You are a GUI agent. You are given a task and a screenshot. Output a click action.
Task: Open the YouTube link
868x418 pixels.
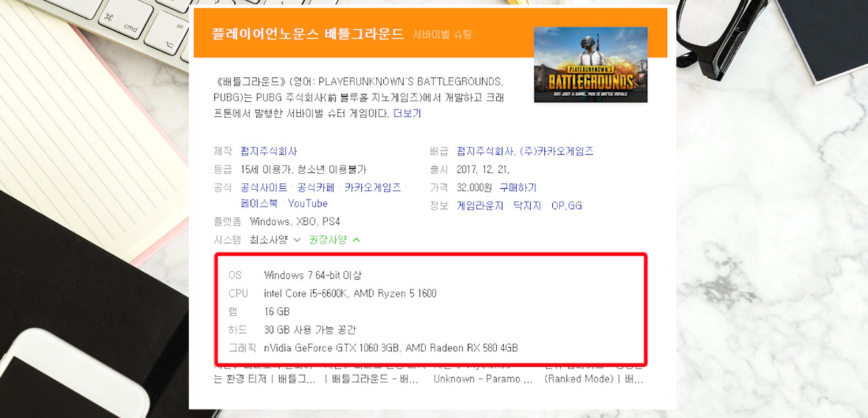point(308,204)
